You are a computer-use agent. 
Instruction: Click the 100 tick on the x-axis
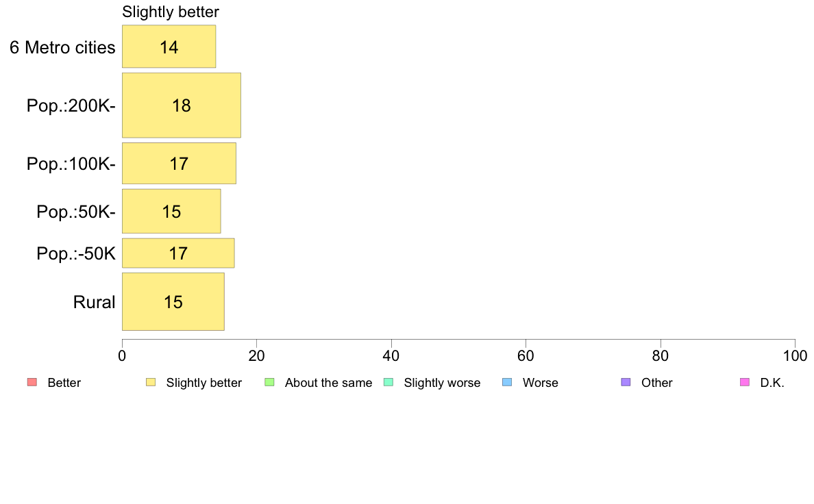click(x=795, y=355)
